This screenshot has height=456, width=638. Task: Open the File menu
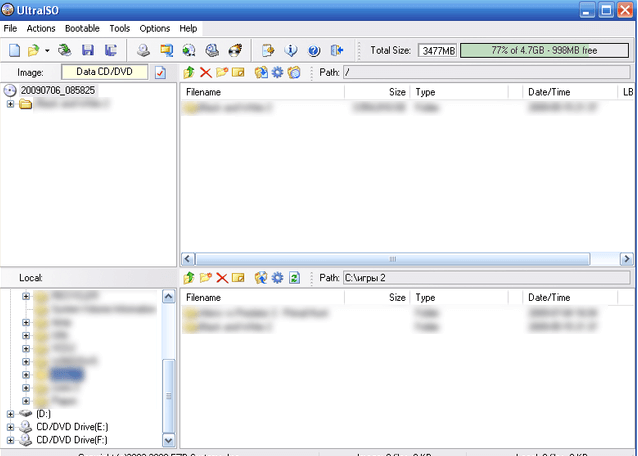pyautogui.click(x=10, y=28)
